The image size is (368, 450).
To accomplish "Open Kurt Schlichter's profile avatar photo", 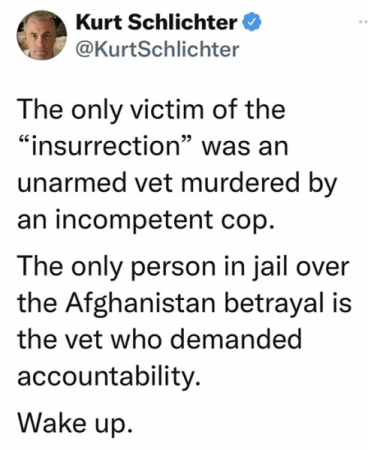I will click(42, 35).
